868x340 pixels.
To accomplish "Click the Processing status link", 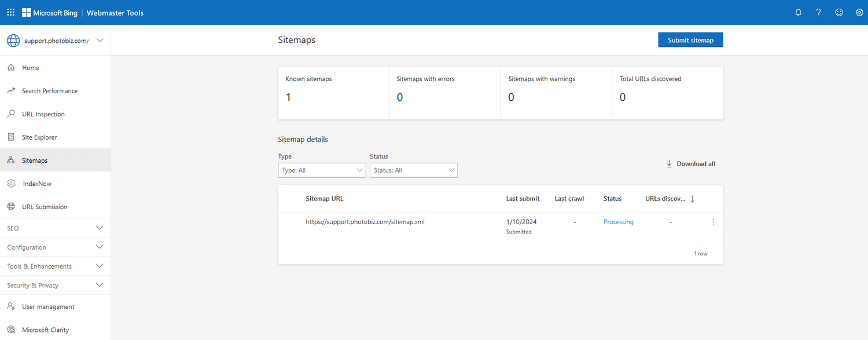I will tap(618, 222).
